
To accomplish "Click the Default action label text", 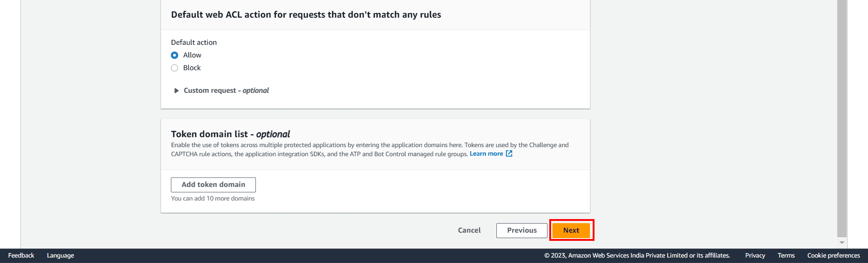I will [x=194, y=43].
